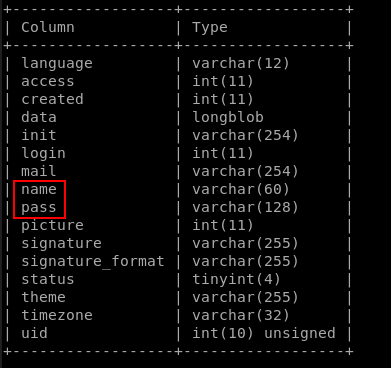Screen dimensions: 391x368
Task: Select the 'mail' column name
Action: point(39,171)
